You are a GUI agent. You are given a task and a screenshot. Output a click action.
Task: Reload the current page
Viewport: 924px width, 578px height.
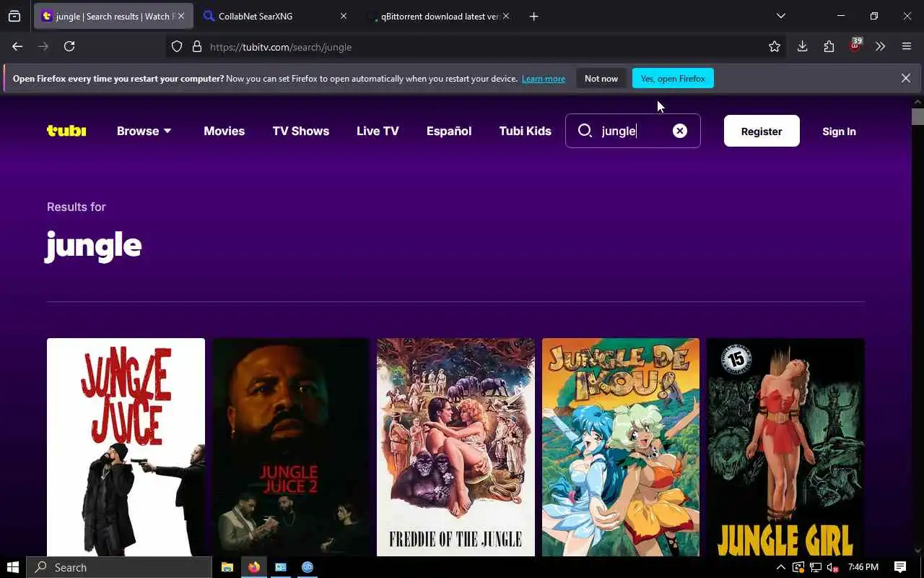pyautogui.click(x=69, y=46)
